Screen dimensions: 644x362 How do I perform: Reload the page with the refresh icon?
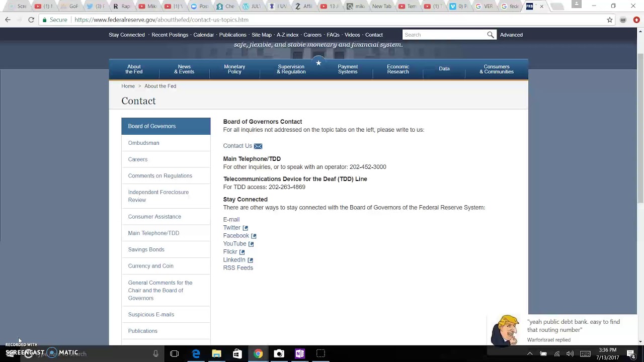click(31, 20)
